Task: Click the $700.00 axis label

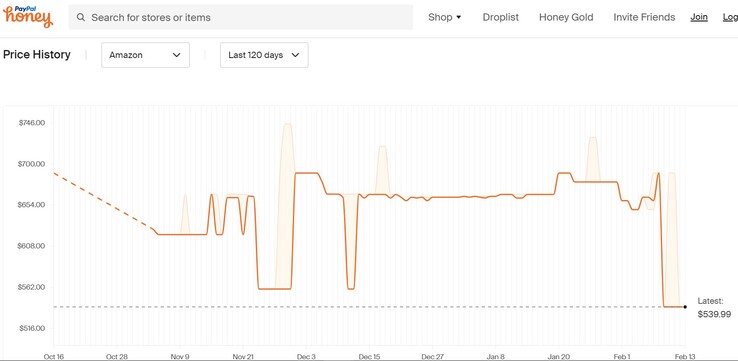Action: click(x=32, y=164)
